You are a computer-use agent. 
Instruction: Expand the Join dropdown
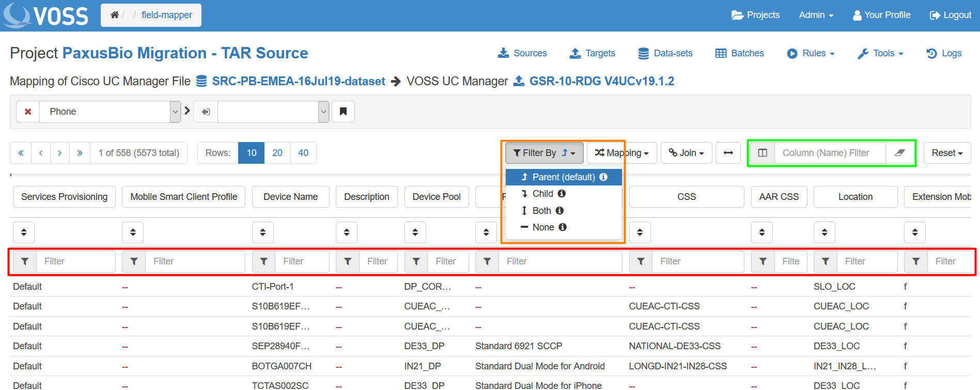coord(686,153)
